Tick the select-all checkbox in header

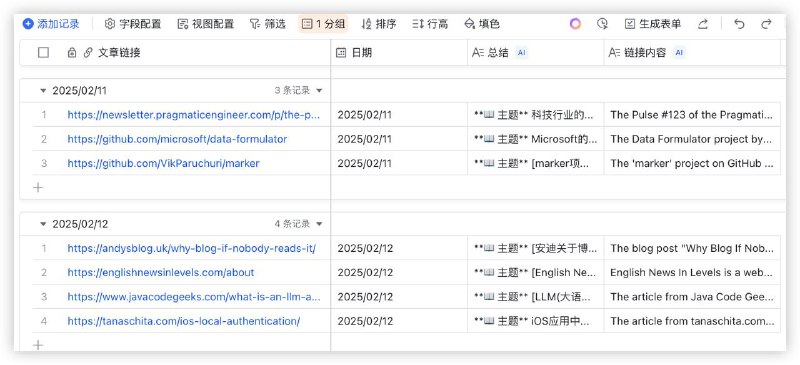click(x=43, y=53)
